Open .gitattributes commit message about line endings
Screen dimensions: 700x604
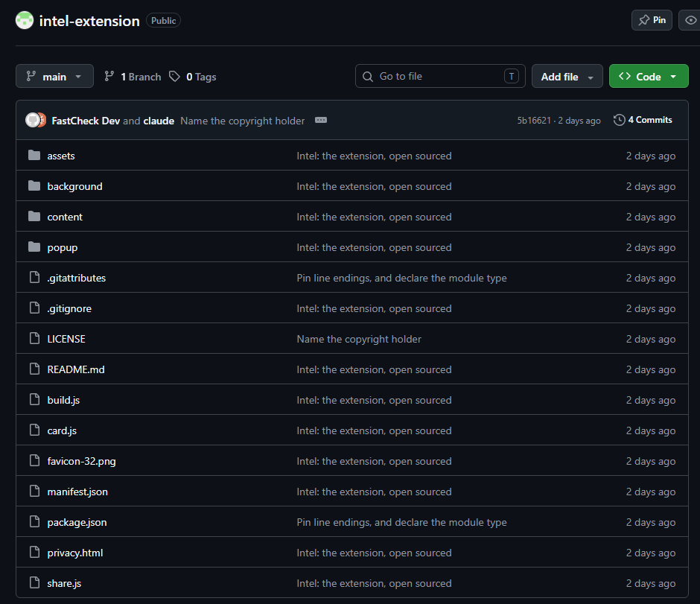tap(402, 278)
